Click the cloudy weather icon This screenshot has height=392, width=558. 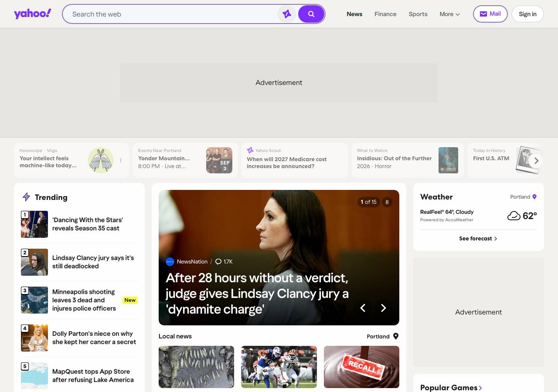pos(514,216)
